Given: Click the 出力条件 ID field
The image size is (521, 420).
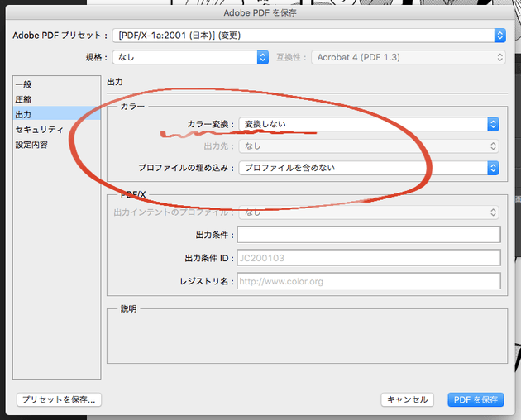Looking at the screenshot, I should pos(369,258).
